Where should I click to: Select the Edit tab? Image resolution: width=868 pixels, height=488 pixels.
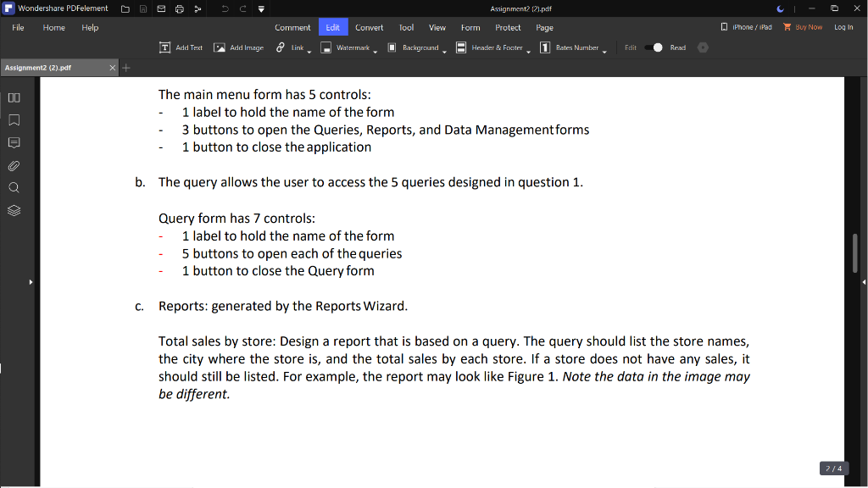click(x=332, y=27)
